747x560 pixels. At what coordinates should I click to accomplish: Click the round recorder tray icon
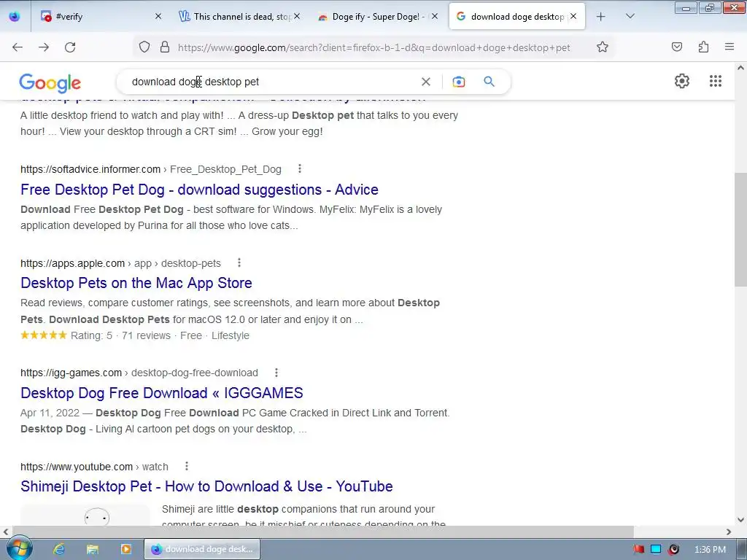[673, 549]
